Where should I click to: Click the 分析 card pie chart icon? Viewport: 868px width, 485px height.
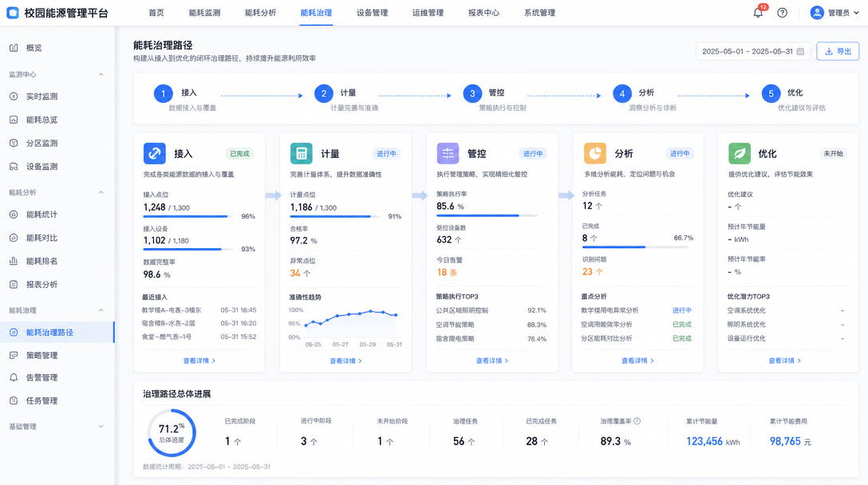pos(595,153)
